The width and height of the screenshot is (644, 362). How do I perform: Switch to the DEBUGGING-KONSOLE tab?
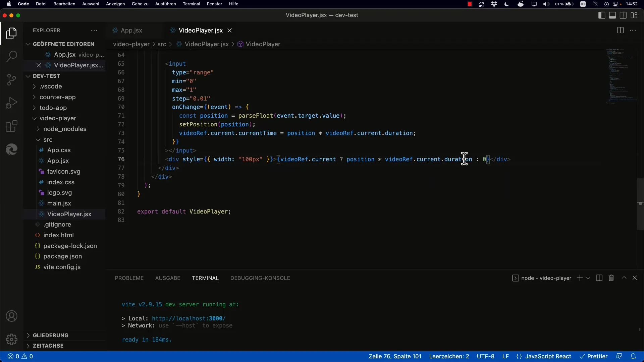point(260,278)
